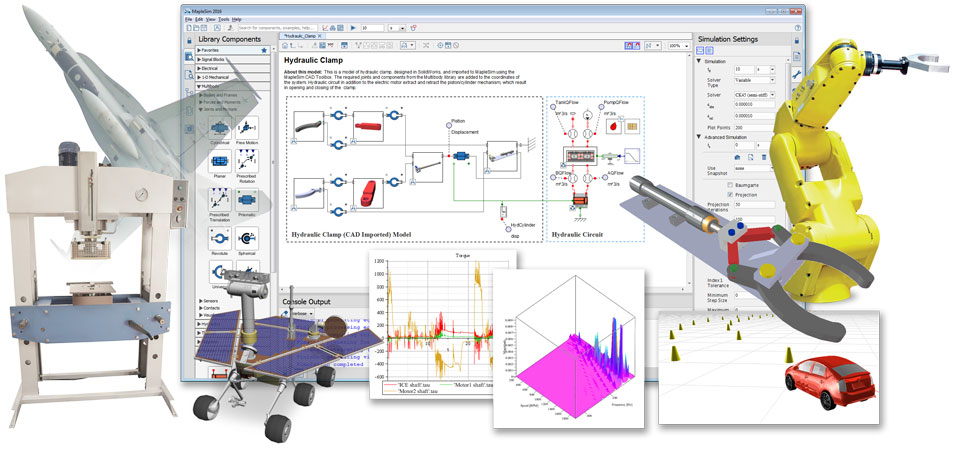The width and height of the screenshot is (954, 459).
Task: Click the Run Simulation play button
Action: (x=352, y=29)
